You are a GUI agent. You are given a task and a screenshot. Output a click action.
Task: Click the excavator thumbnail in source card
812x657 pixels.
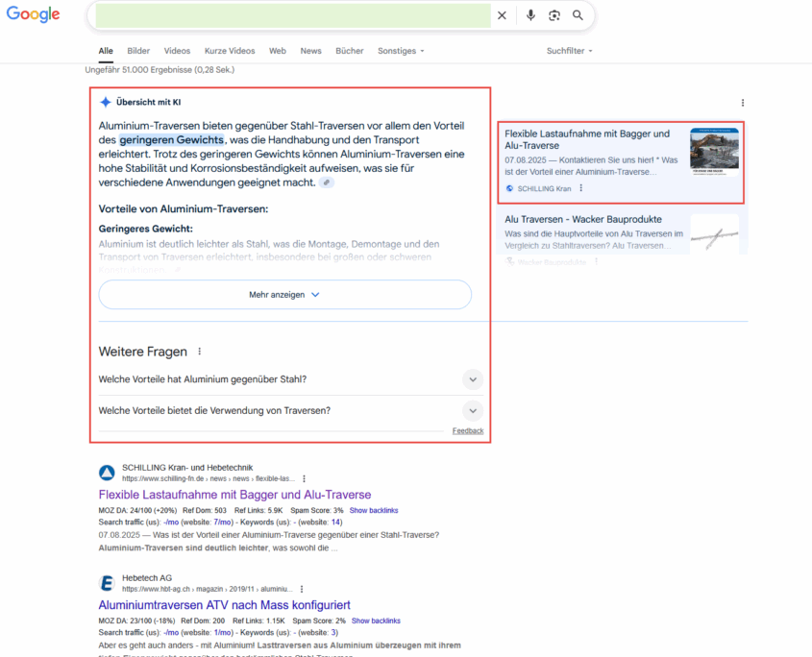[714, 152]
